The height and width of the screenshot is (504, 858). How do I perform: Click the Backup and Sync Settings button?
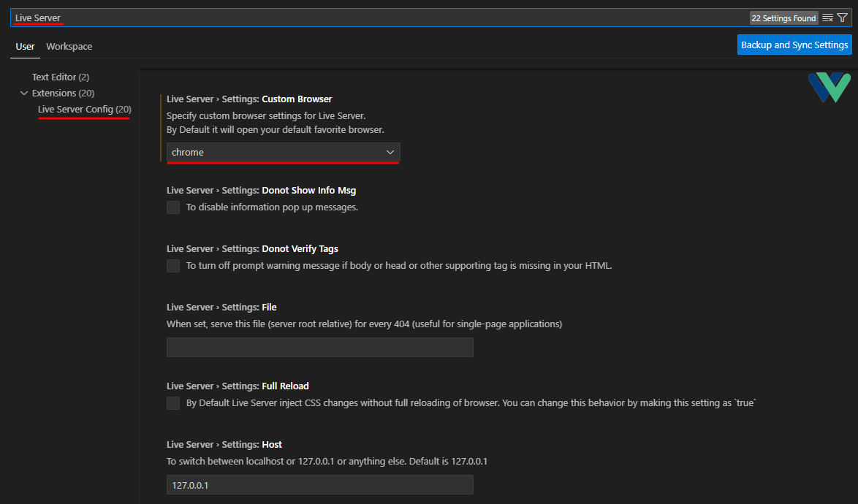794,45
